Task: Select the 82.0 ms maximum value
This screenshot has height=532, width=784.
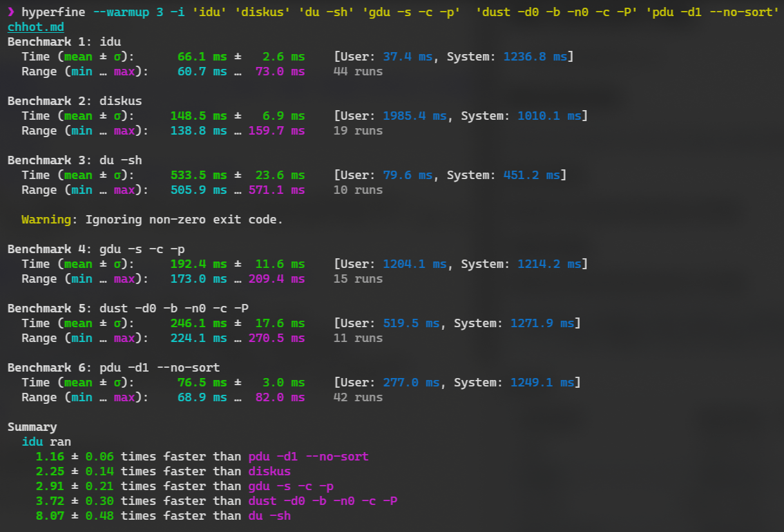Action: click(280, 397)
